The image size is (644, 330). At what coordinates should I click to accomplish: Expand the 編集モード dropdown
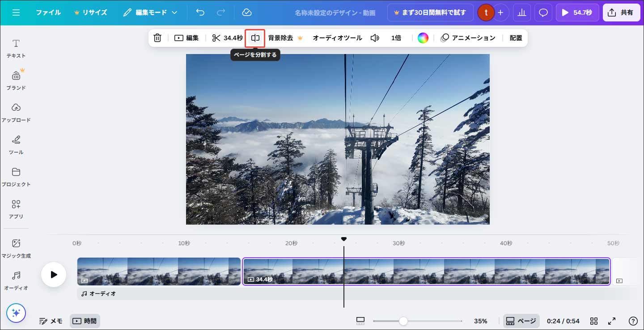(x=150, y=13)
